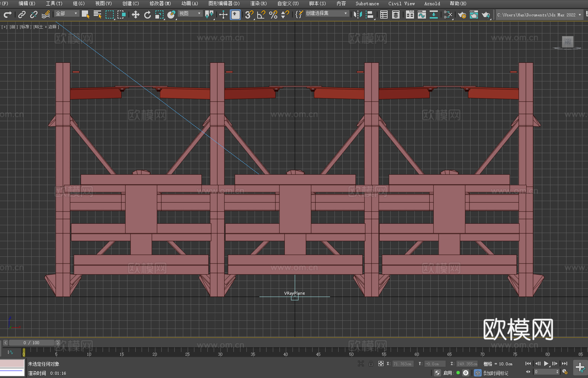The height and width of the screenshot is (378, 588).
Task: Click the Render Production teapot icon
Action: click(x=486, y=14)
